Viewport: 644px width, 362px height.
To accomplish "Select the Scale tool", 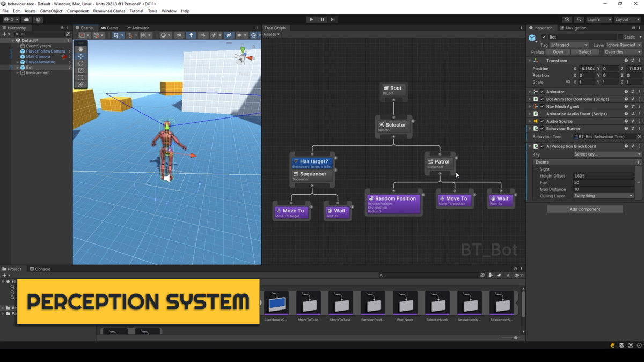I will [x=80, y=70].
